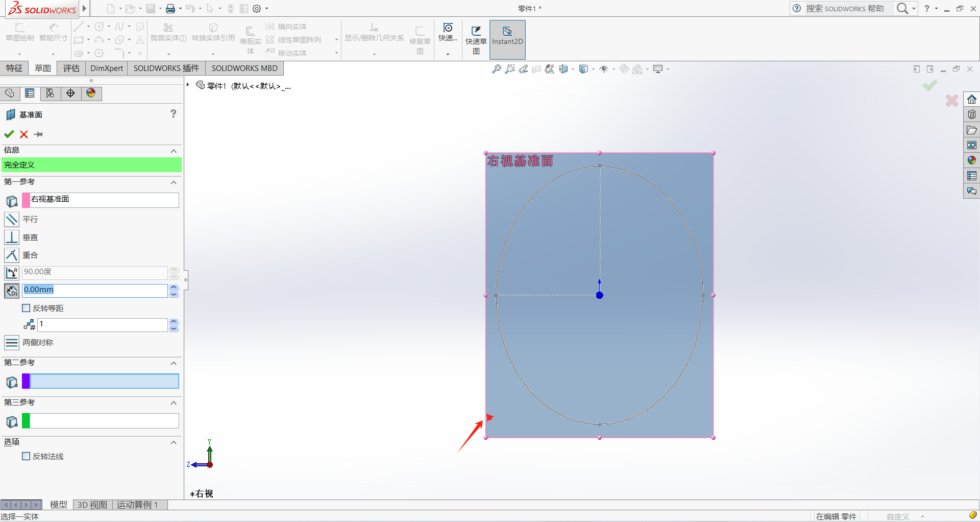Open the 3D 视图 bottom tab
This screenshot has width=980, height=522.
[x=92, y=505]
